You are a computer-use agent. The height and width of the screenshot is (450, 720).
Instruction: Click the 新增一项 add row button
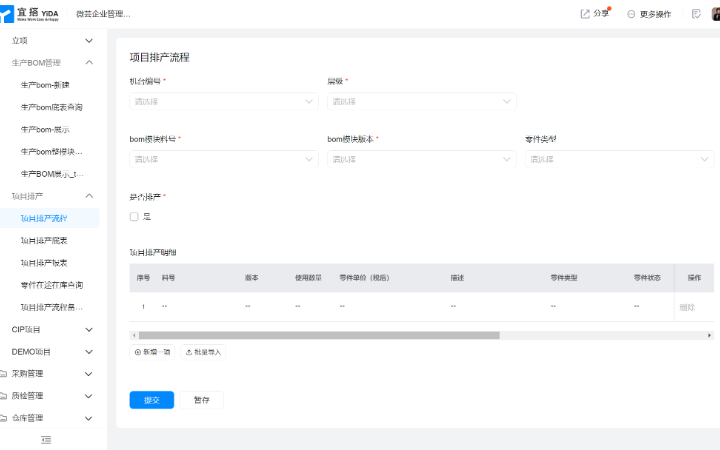[152, 352]
